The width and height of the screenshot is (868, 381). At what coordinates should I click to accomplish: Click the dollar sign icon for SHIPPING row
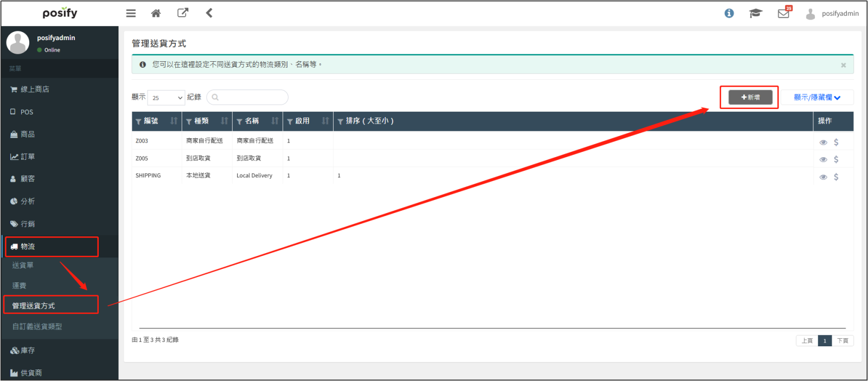point(836,177)
